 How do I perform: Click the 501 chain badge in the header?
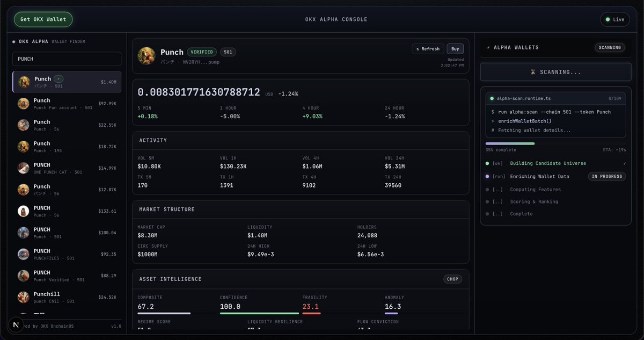[x=228, y=52]
